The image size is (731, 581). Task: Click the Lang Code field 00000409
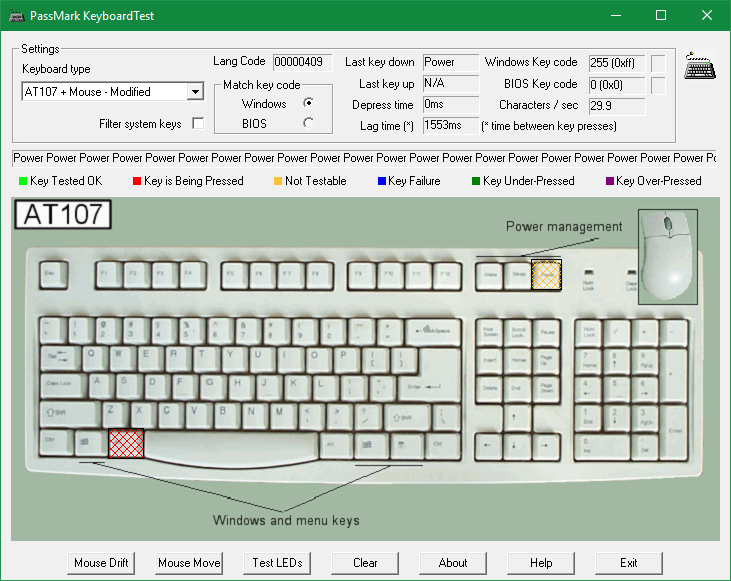click(303, 62)
